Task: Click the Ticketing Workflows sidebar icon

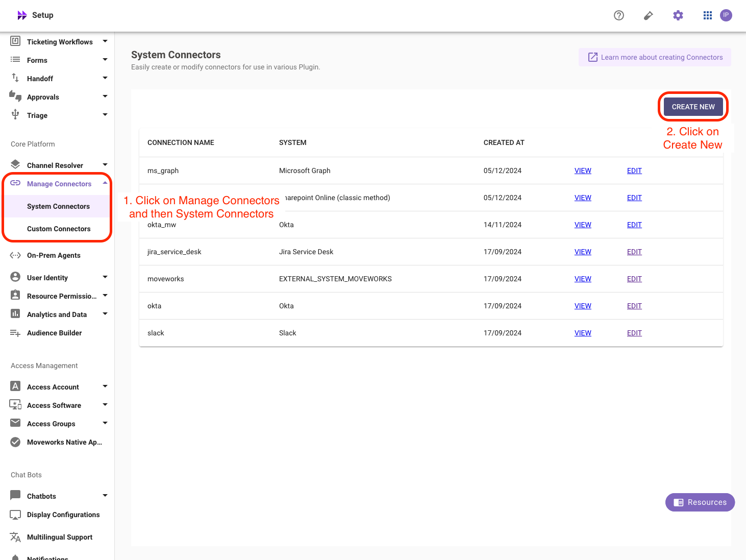Action: tap(15, 41)
